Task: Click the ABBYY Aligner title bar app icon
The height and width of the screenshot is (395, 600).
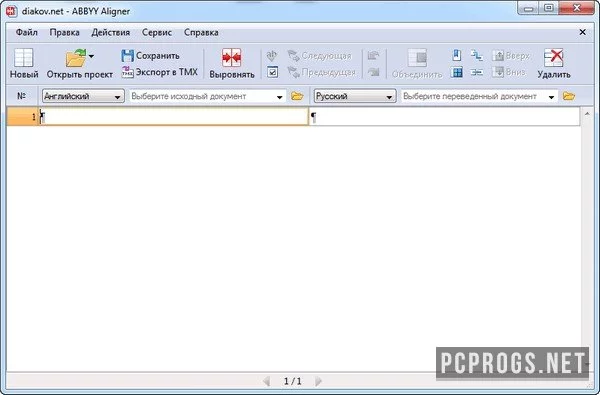Action: click(x=11, y=11)
